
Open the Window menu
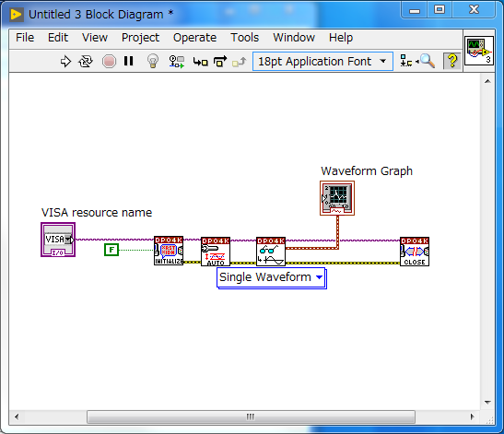pos(294,38)
